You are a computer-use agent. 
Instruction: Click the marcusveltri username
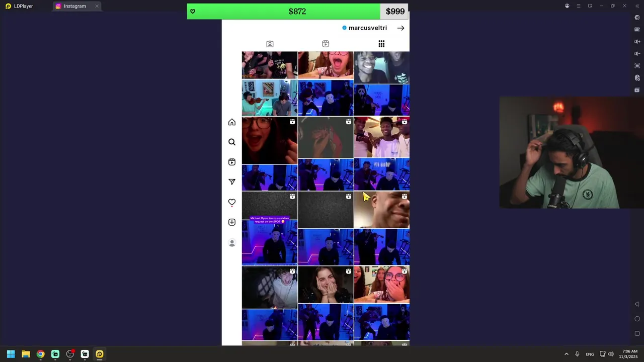(x=368, y=28)
